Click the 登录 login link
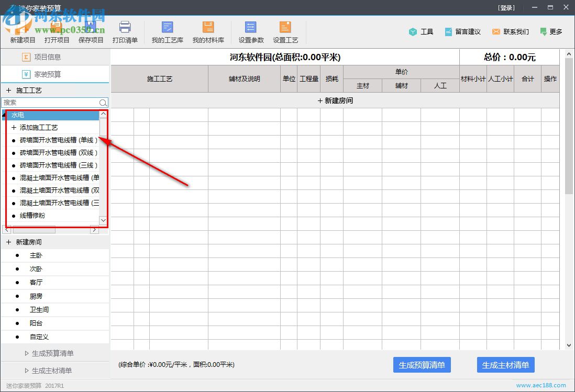Screen dimensions: 575x392 [507, 7]
